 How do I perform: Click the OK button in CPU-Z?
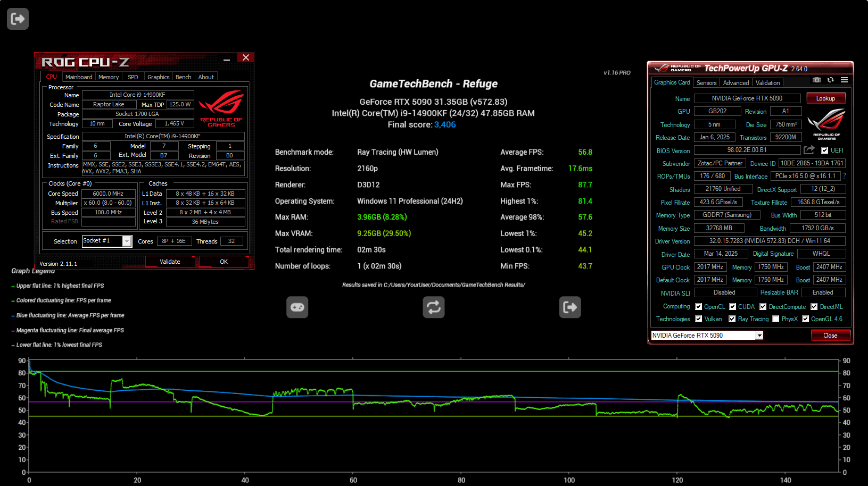pos(224,262)
